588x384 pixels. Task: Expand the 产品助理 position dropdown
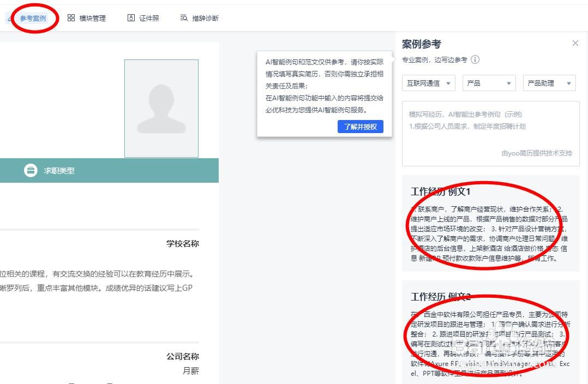click(549, 83)
